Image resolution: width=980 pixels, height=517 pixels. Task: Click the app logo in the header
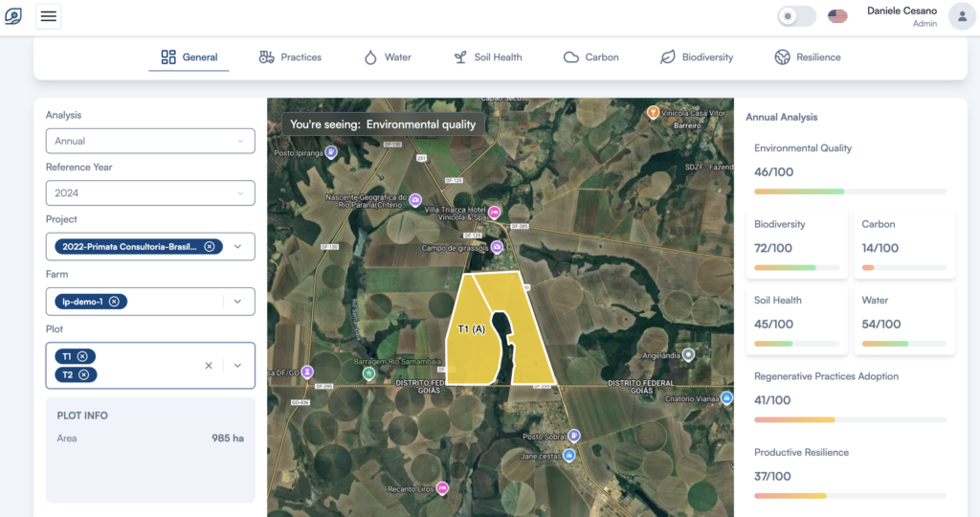click(x=13, y=15)
